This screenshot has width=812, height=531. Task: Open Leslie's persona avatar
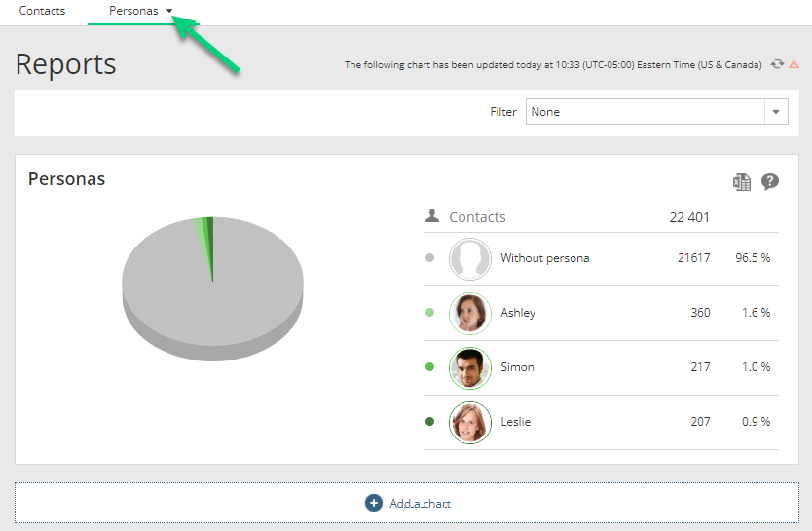tap(469, 422)
